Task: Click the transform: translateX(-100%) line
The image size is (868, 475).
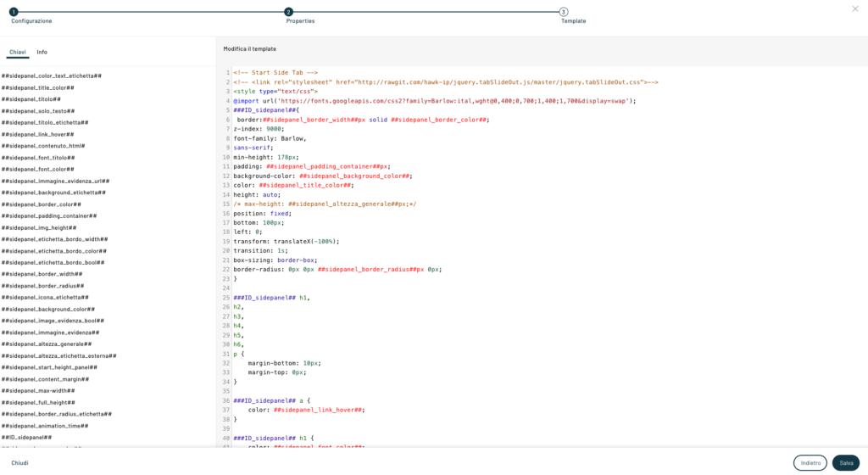Action: [287, 242]
